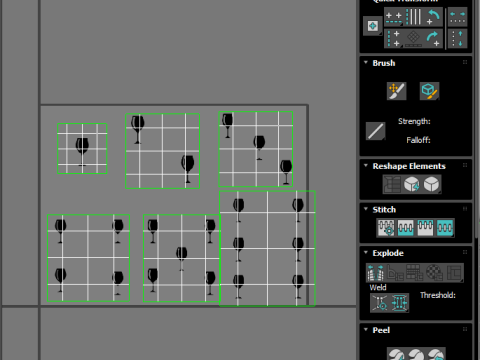480x360 pixels.
Task: Click the Flatten Custom icon
Action: coord(454,273)
